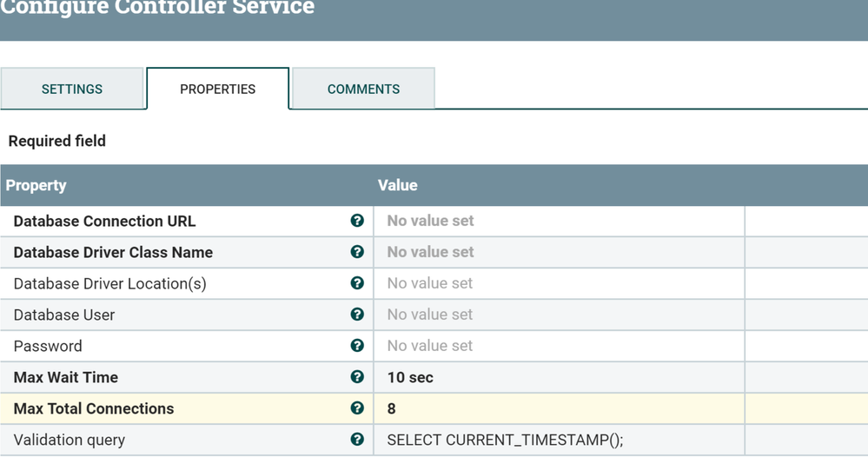
Task: Click help icon for Max Total Connections
Action: (x=357, y=408)
